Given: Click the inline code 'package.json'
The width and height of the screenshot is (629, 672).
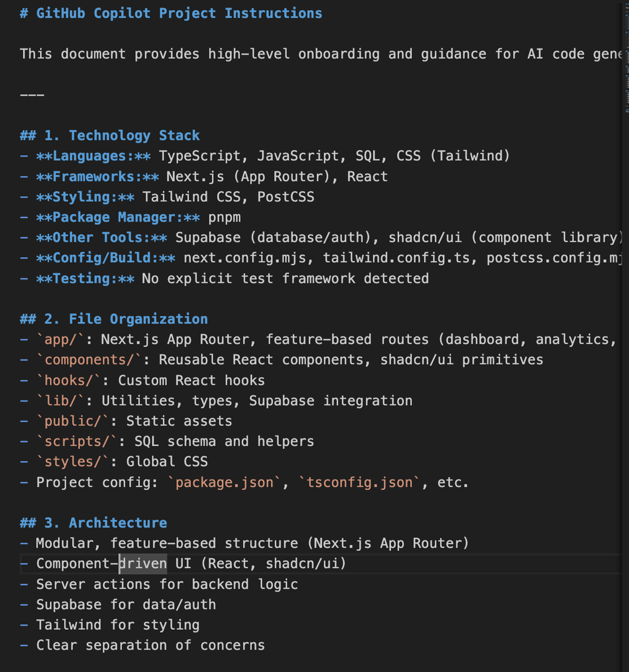Looking at the screenshot, I should [x=225, y=483].
